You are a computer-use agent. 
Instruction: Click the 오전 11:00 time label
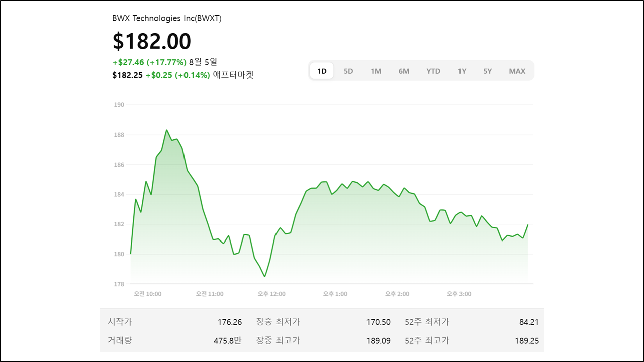click(x=210, y=294)
